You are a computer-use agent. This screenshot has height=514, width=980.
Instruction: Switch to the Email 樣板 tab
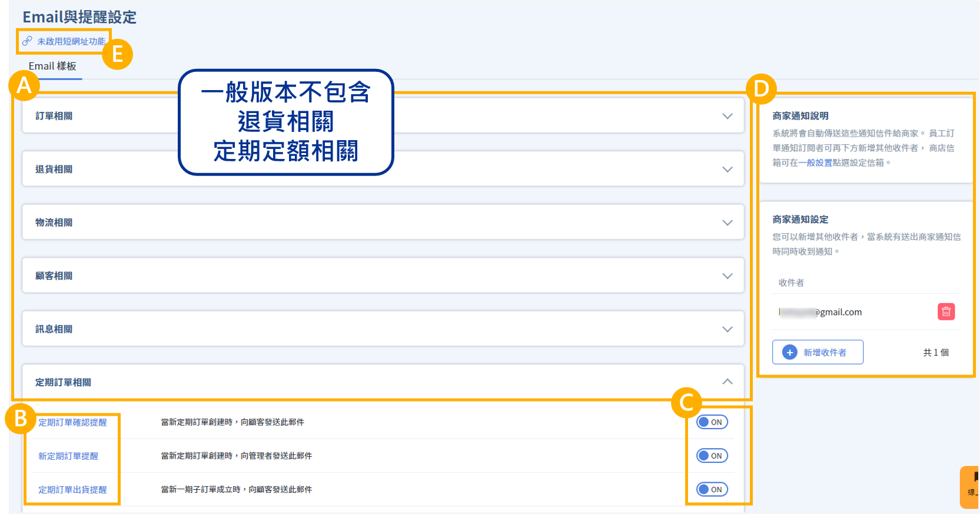52,67
